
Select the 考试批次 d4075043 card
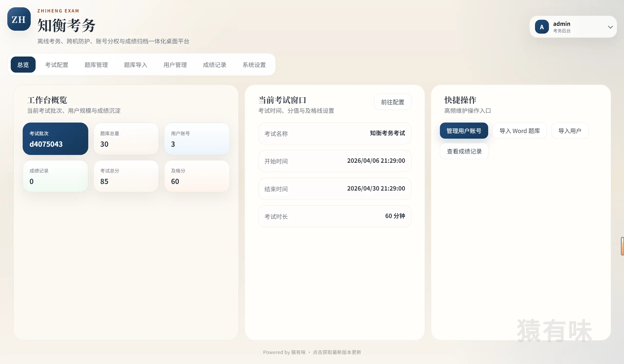point(55,139)
